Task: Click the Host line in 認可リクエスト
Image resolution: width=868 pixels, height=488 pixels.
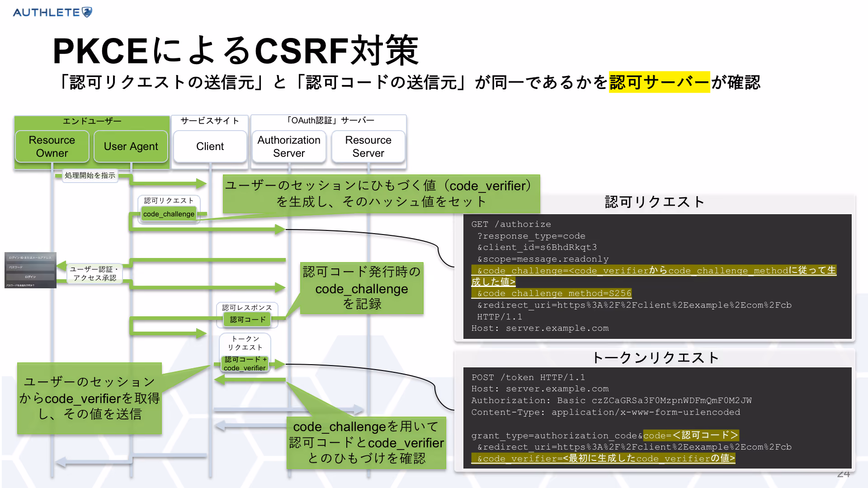Action: (x=540, y=328)
